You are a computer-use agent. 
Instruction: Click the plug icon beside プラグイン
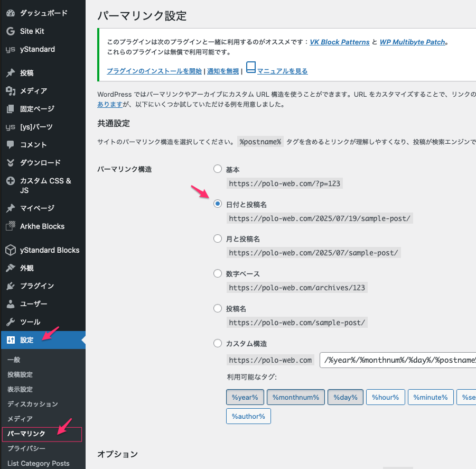point(10,286)
